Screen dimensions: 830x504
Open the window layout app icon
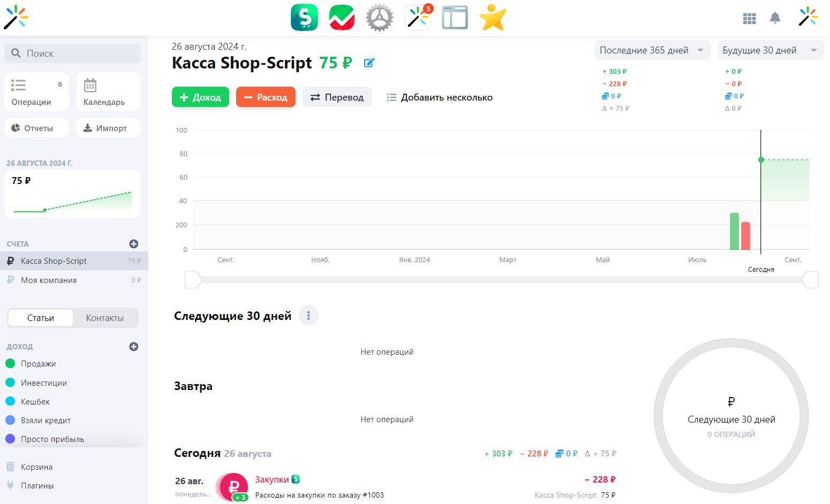point(455,17)
